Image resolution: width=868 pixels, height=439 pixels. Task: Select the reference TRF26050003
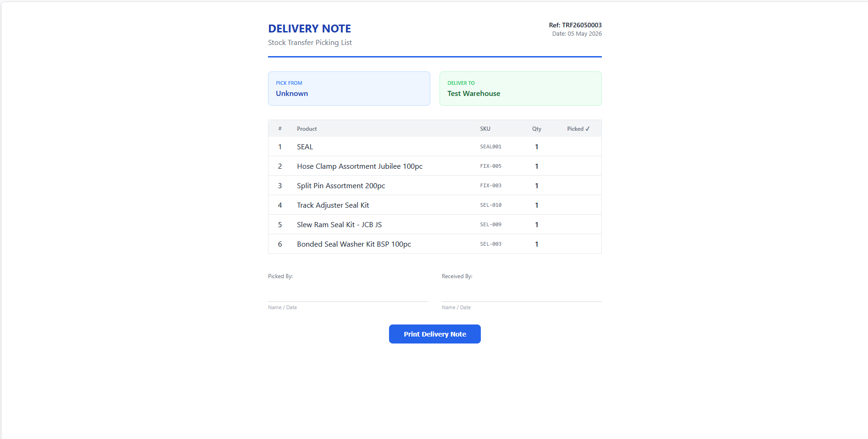[x=582, y=25]
